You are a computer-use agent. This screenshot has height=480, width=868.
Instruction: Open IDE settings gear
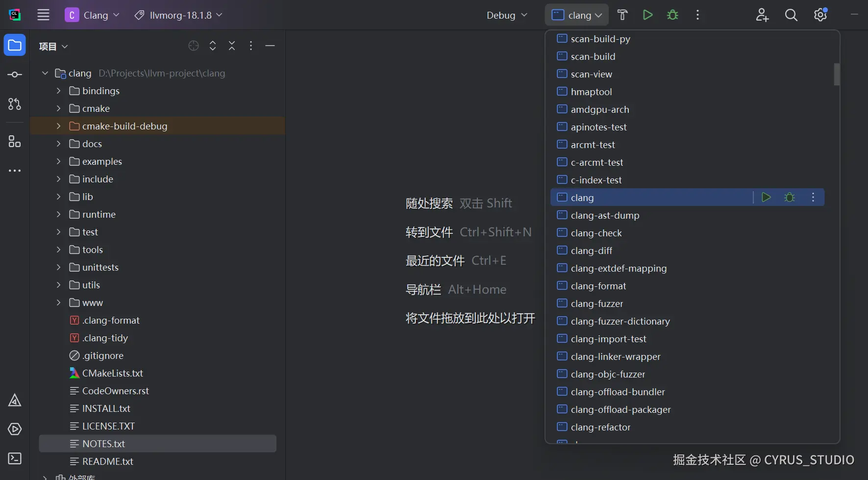pyautogui.click(x=820, y=15)
